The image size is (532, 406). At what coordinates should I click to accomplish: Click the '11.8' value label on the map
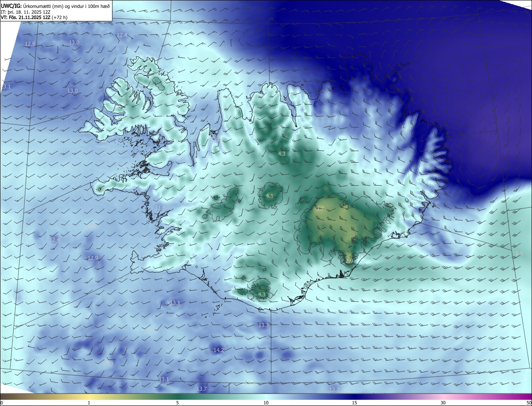point(160,208)
